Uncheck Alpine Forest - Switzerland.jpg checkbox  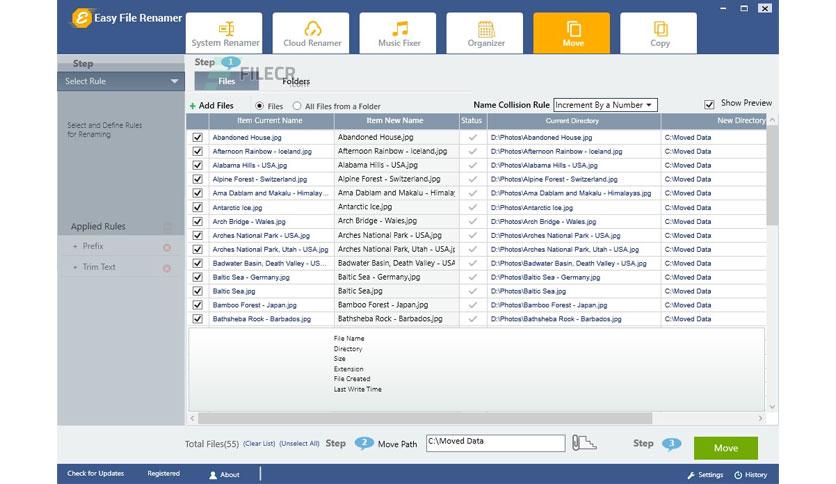(x=198, y=179)
